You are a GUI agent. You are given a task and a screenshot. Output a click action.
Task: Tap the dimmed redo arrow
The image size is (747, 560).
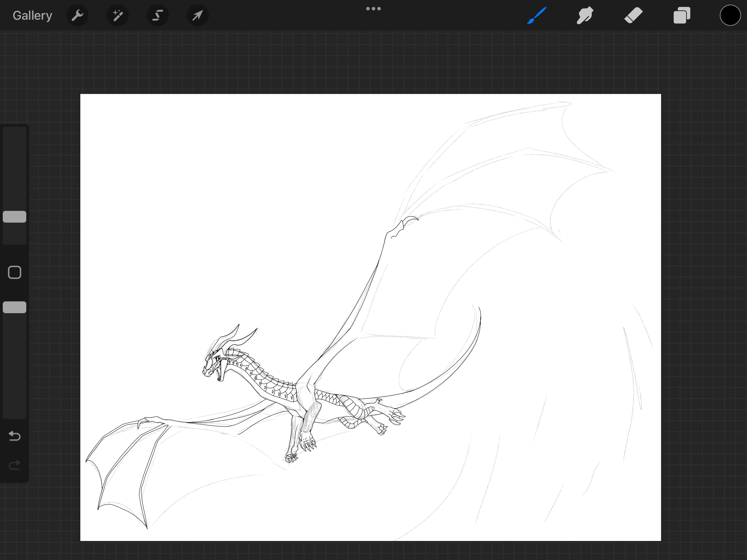[15, 465]
